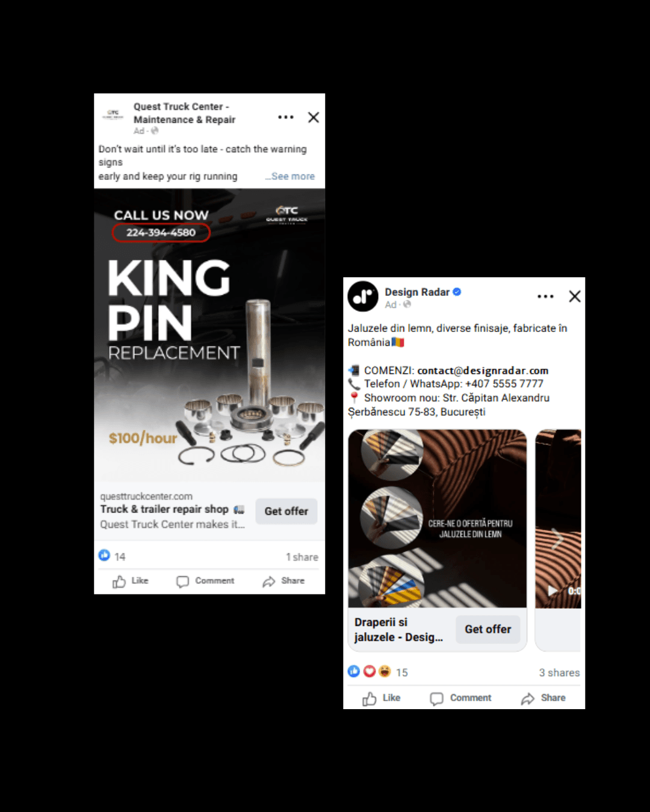The width and height of the screenshot is (650, 812).
Task: View reactions count 15 on Design Radar
Action: [402, 672]
